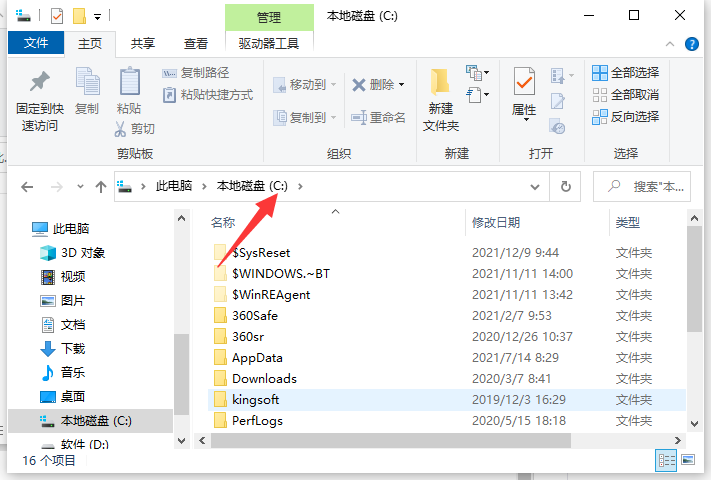The image size is (711, 480).
Task: Click Select All (全部选择)
Action: click(625, 72)
